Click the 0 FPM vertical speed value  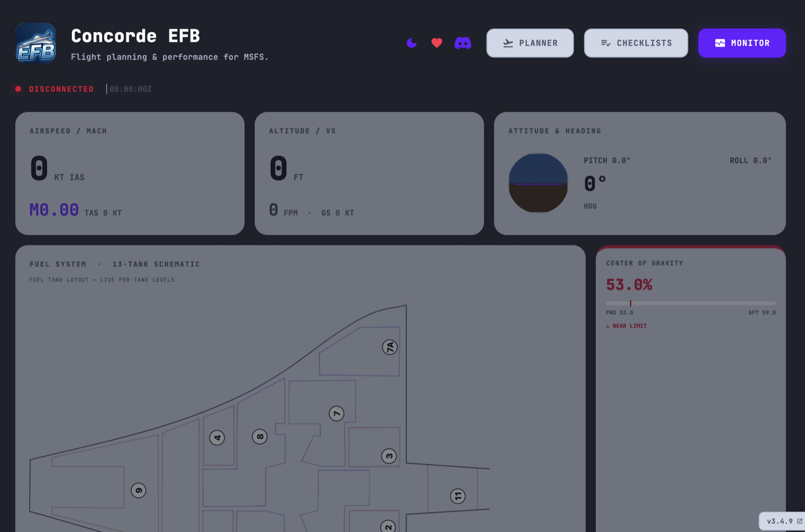click(x=283, y=210)
